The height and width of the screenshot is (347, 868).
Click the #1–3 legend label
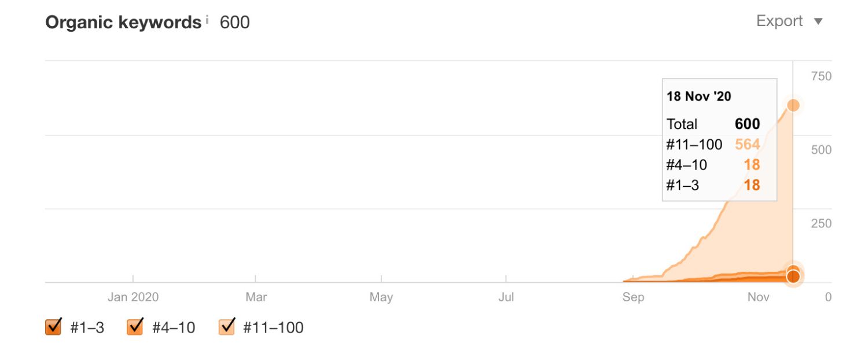(x=87, y=328)
